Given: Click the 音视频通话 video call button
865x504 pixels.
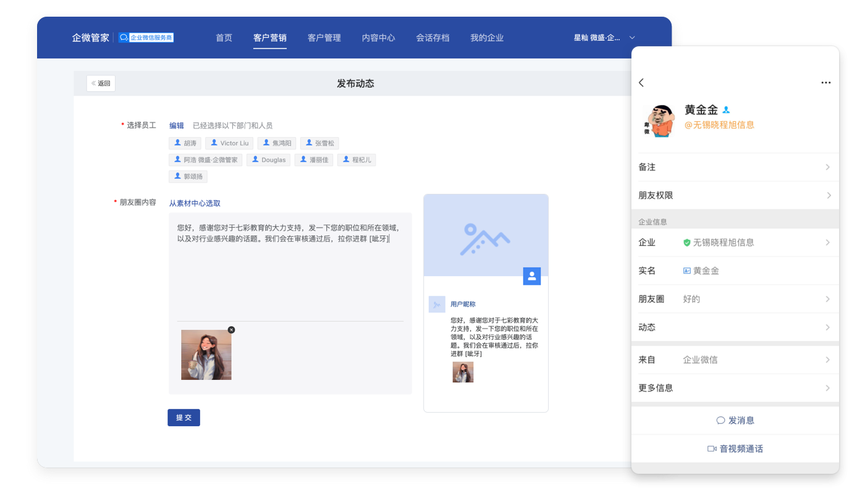Looking at the screenshot, I should 735,449.
